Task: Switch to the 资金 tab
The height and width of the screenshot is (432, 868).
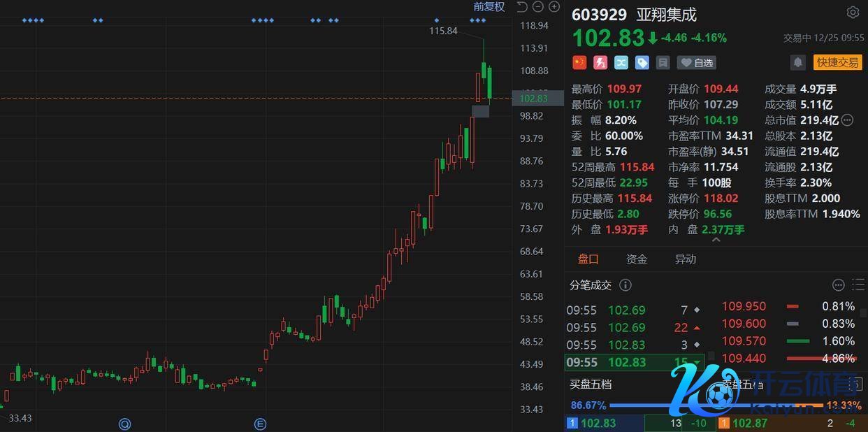Action: (x=636, y=259)
